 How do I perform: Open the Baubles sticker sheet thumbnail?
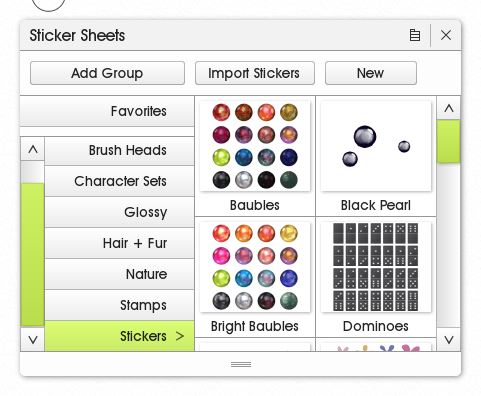coord(255,146)
